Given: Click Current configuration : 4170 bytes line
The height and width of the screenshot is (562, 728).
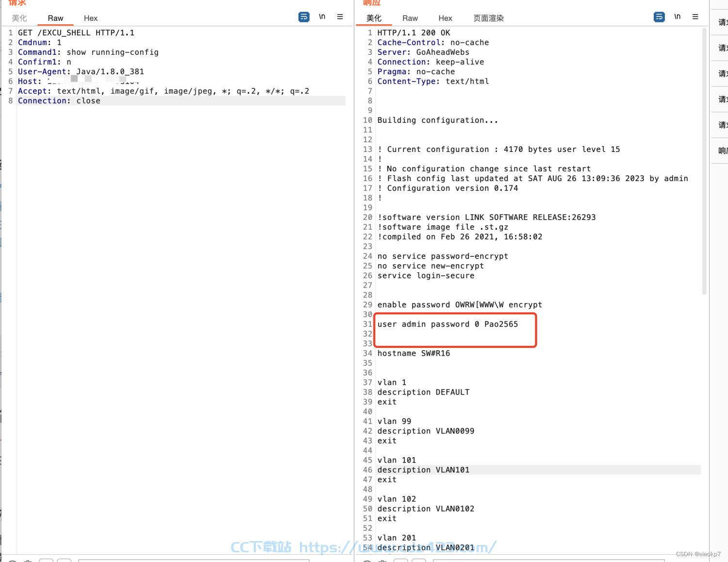Looking at the screenshot, I should 499,149.
